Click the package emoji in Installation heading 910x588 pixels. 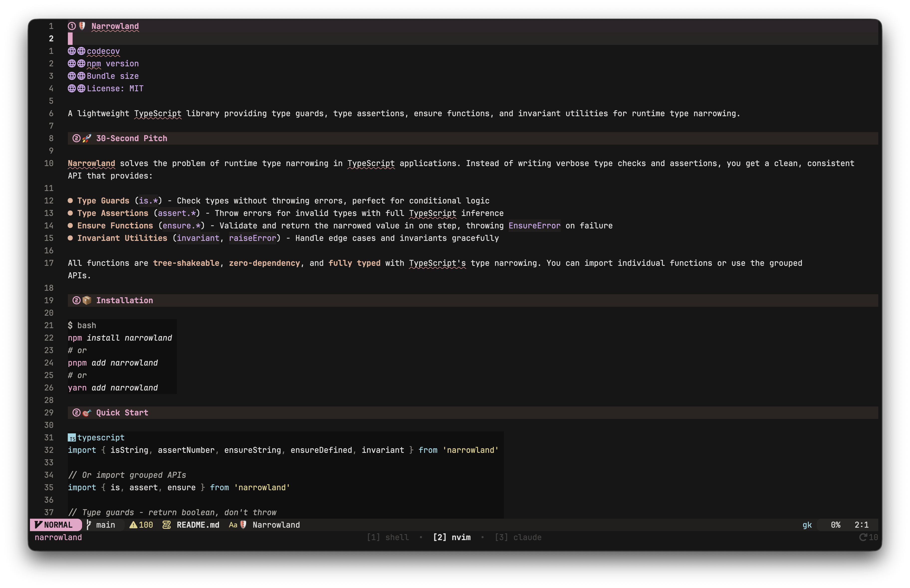point(87,300)
